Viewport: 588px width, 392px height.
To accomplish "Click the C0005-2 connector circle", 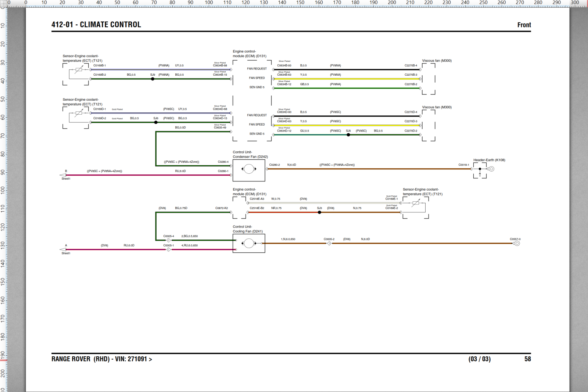I will [329, 243].
